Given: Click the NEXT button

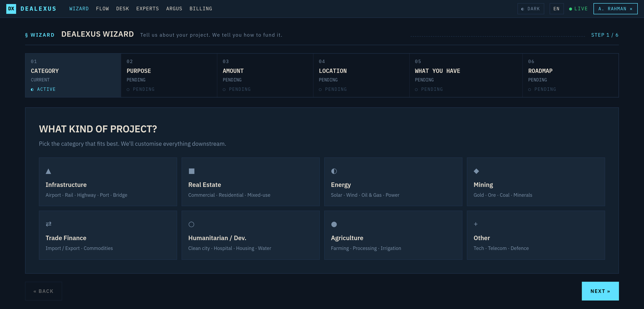Looking at the screenshot, I should [600, 291].
